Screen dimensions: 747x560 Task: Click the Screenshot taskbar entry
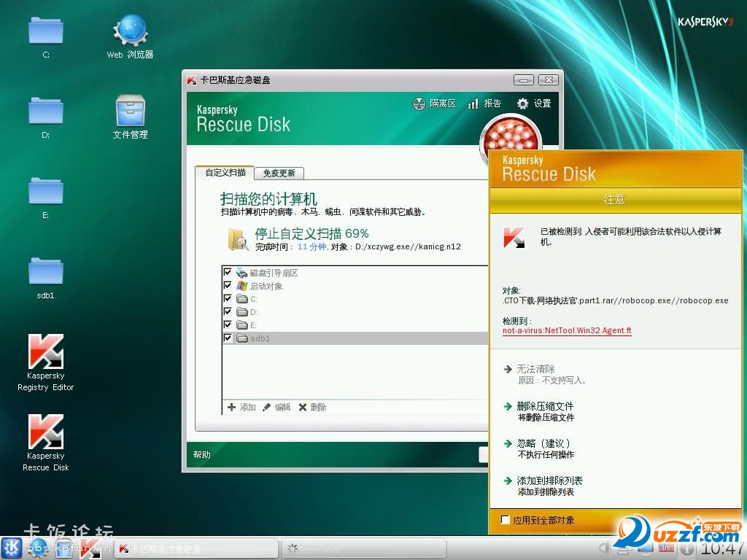[364, 549]
